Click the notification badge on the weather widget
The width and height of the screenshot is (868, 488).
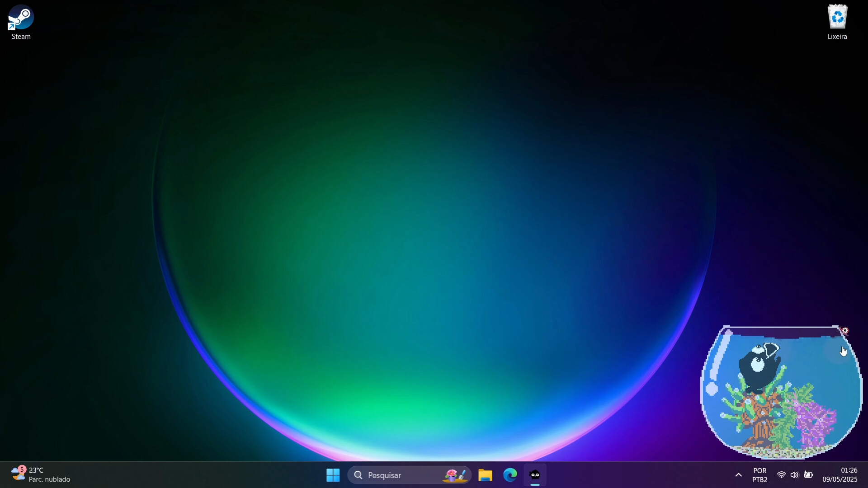tap(21, 470)
